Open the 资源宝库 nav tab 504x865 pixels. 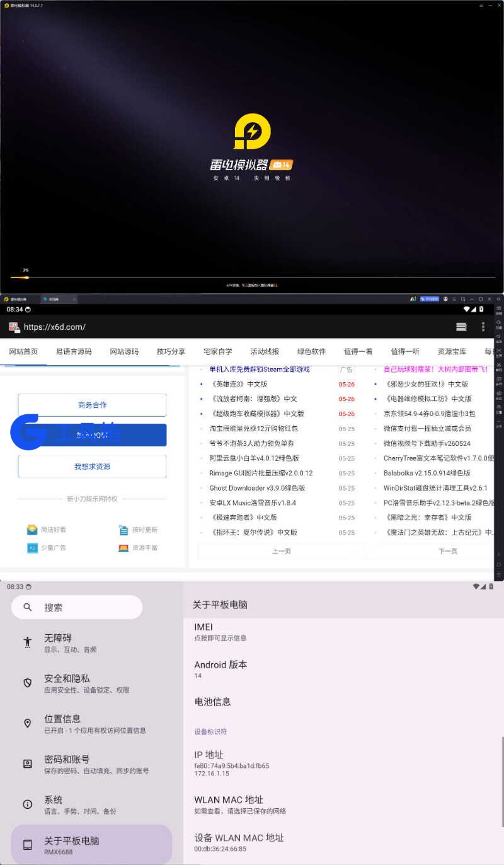click(x=452, y=352)
